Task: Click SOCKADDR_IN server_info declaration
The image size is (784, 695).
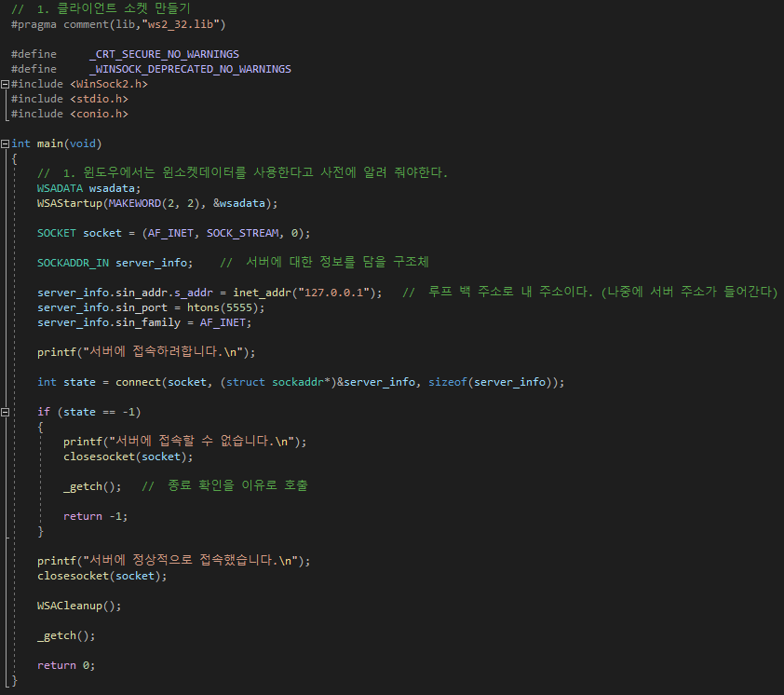Action: (115, 264)
